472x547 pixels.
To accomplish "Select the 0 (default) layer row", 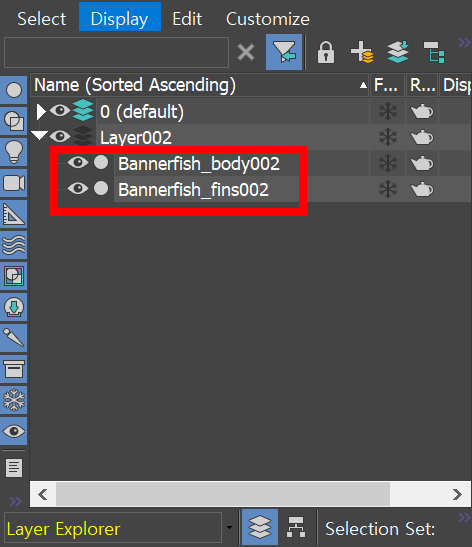I will 232,112.
